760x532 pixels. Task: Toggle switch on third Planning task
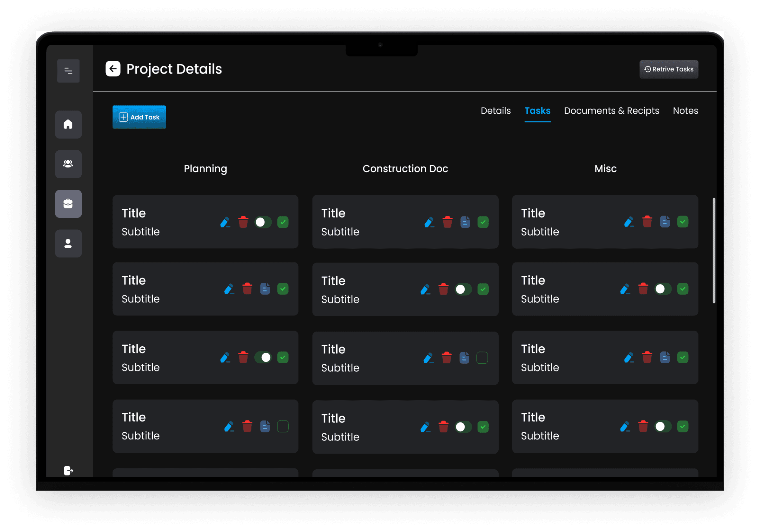click(263, 357)
